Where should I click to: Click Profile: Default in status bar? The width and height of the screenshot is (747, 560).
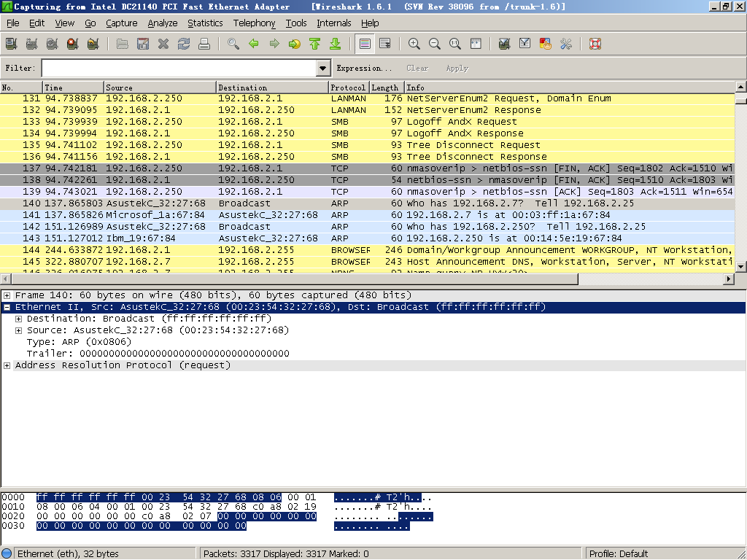coord(619,553)
